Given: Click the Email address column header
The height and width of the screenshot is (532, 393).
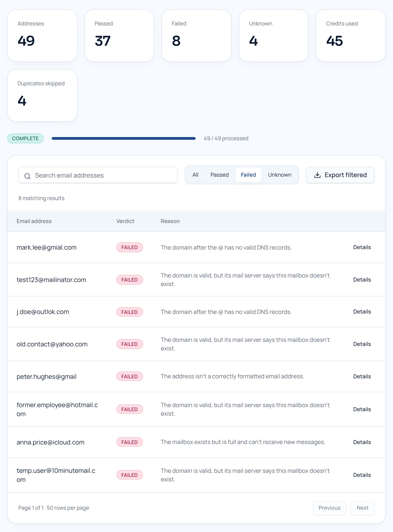Looking at the screenshot, I should coord(34,221).
